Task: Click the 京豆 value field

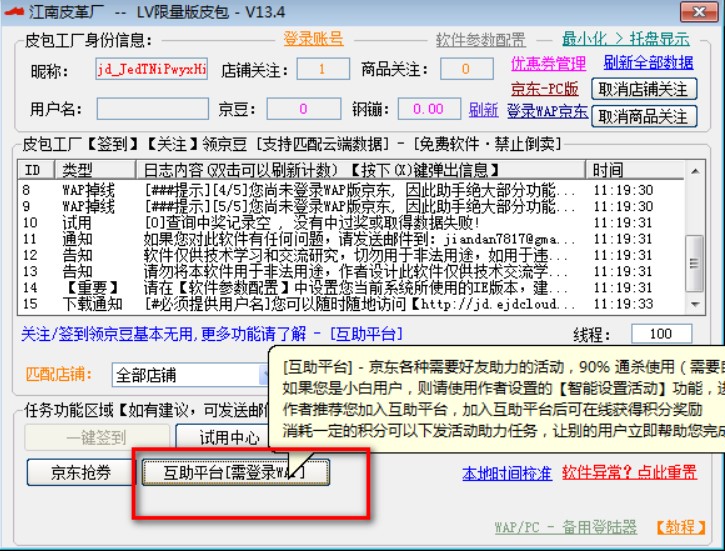Action: 304,109
